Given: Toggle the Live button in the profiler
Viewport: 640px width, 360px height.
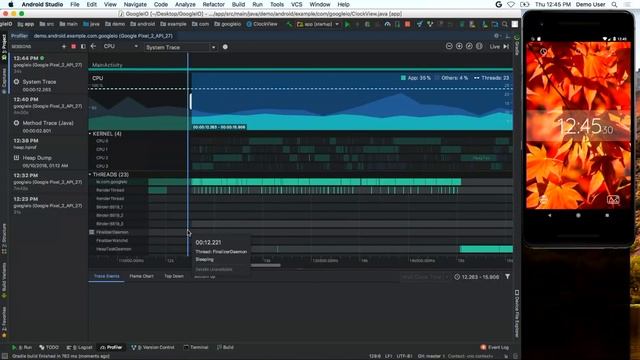Looking at the screenshot, I should coord(495,47).
